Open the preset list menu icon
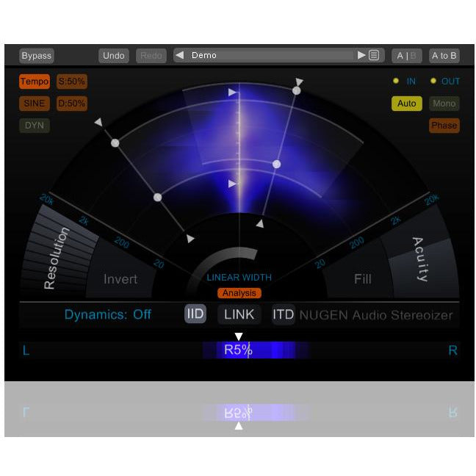Screen dimensions: 476x476 (374, 55)
